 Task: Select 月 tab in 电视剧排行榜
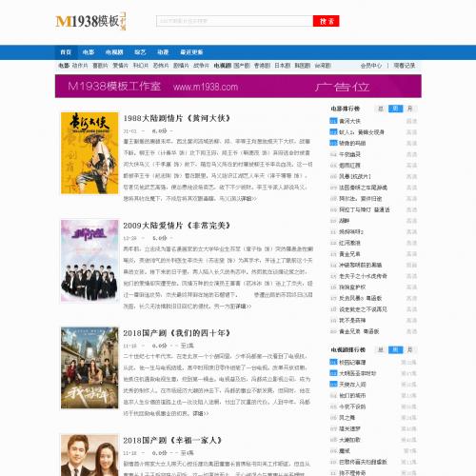tap(409, 350)
